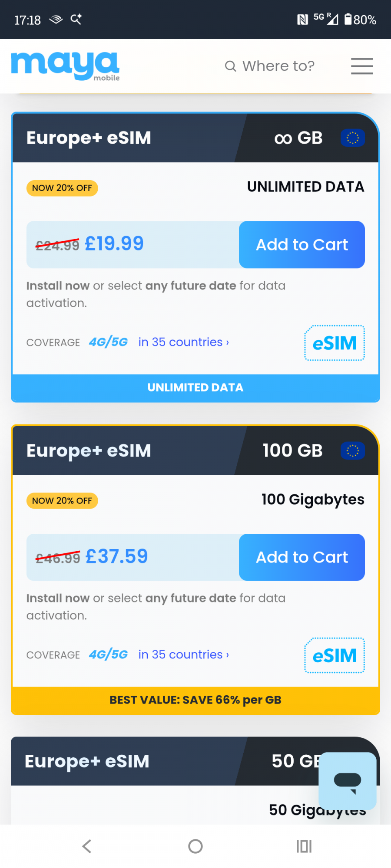
Task: Tap the EU flag on unlimited plan
Action: coord(352,138)
